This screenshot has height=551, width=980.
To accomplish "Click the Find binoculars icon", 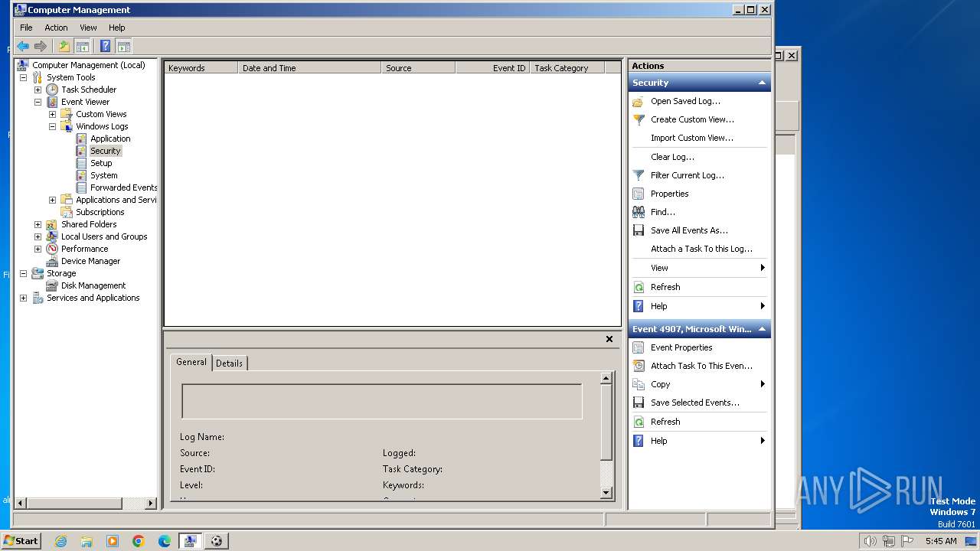I will [639, 212].
